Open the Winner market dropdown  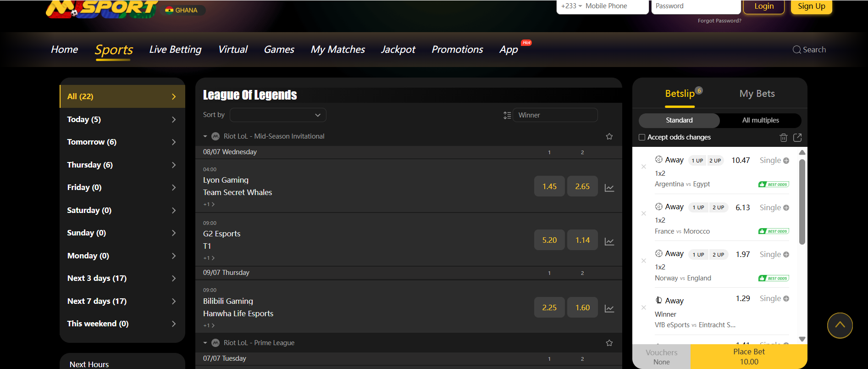point(555,115)
